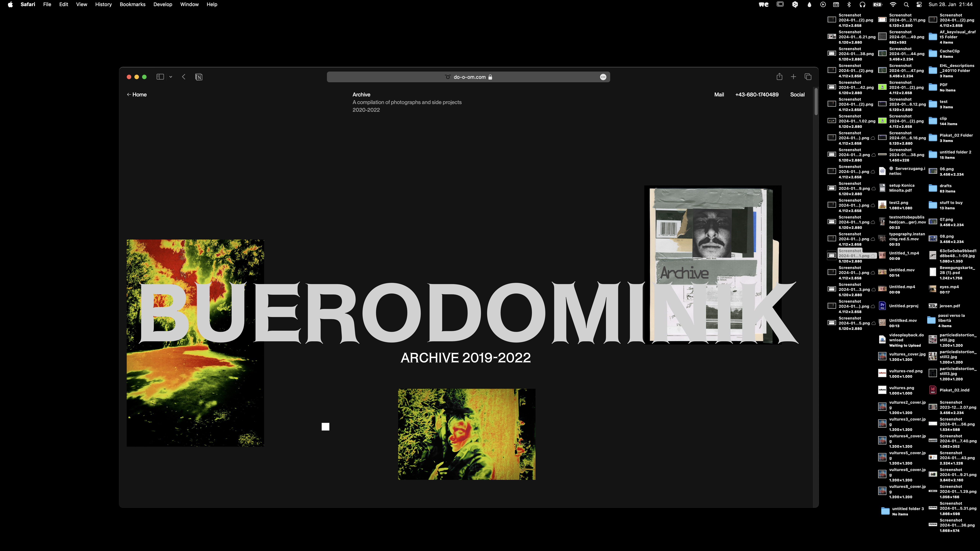Click the WeTransfer menu bar icon

pos(764,5)
